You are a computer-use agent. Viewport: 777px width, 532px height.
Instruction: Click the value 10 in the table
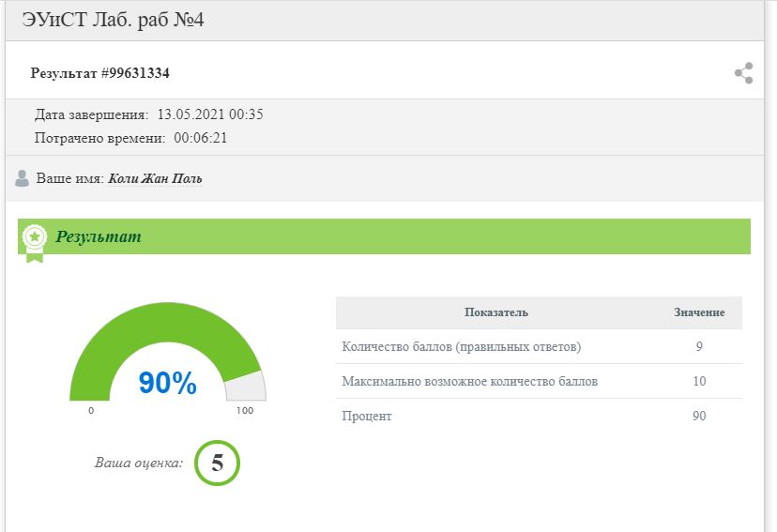pos(699,382)
